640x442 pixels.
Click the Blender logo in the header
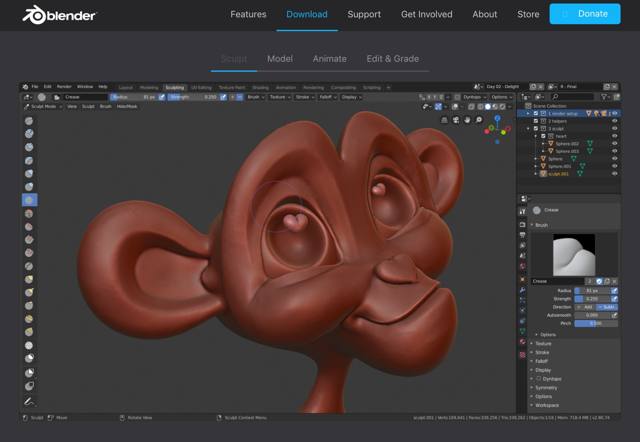[60, 14]
